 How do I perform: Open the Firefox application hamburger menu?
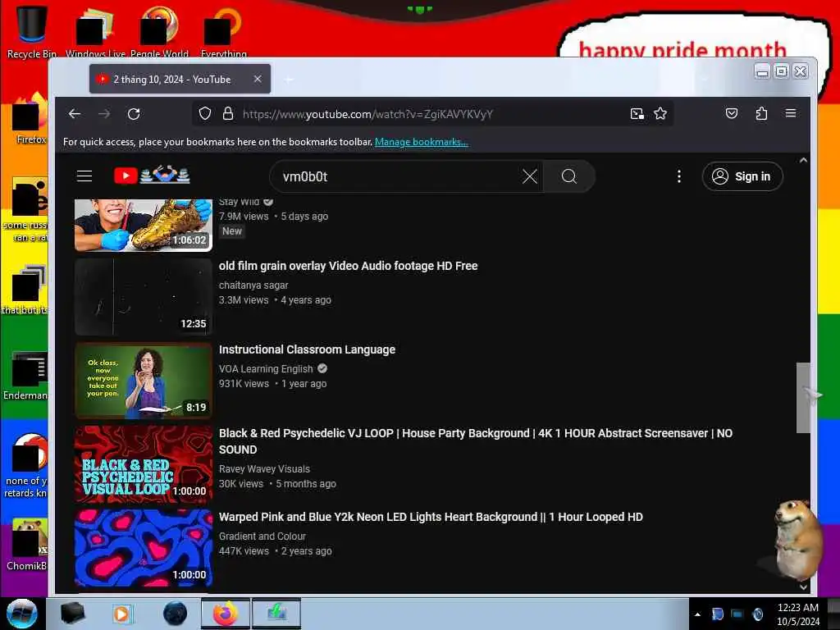click(x=791, y=113)
